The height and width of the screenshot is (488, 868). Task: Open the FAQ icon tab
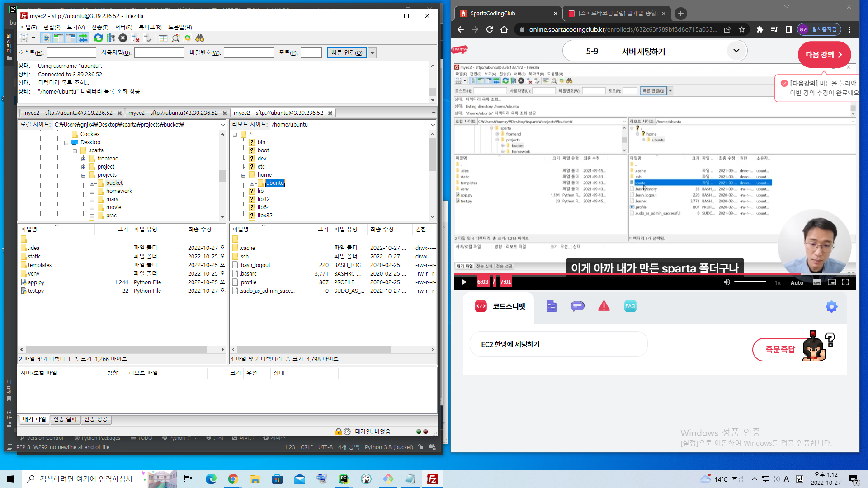(x=630, y=306)
